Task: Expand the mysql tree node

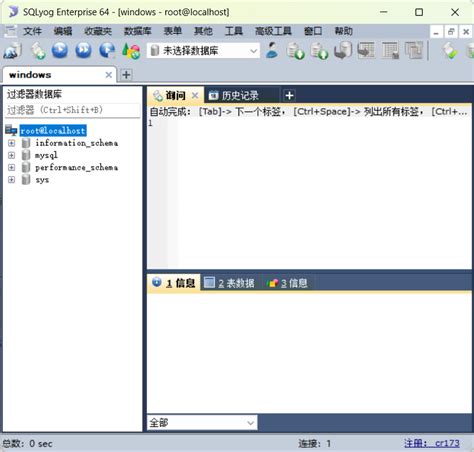Action: [x=12, y=155]
